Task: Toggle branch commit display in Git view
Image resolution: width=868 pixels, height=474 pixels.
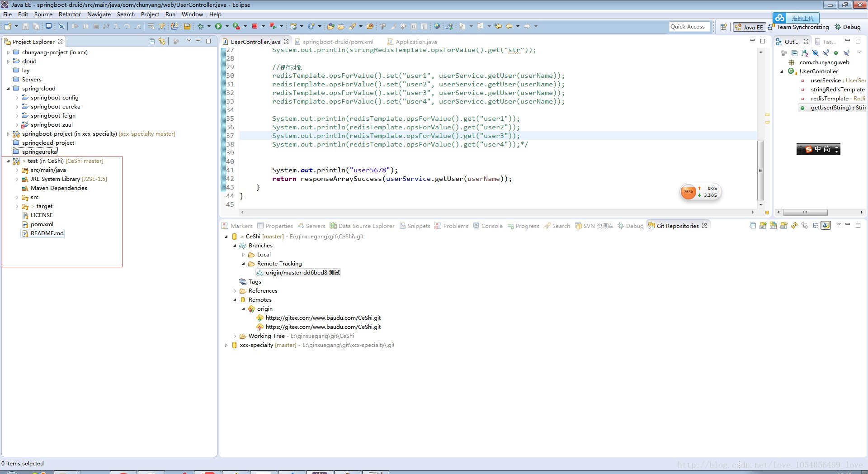Action: pos(826,225)
